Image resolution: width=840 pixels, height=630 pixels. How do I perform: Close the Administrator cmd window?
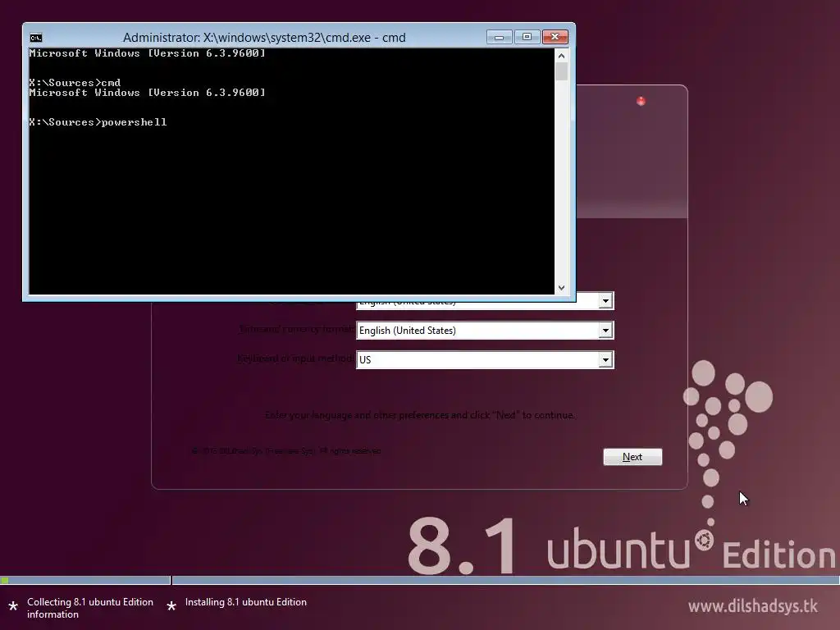[x=555, y=37]
